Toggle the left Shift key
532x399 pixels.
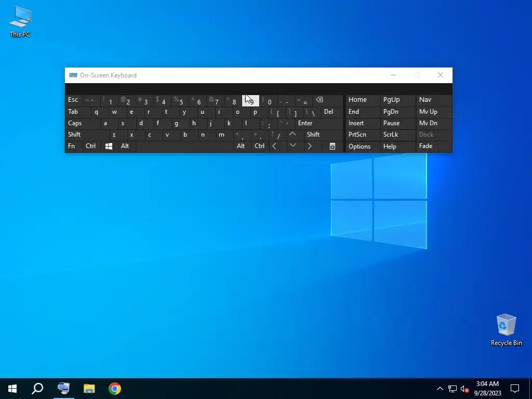pos(87,135)
